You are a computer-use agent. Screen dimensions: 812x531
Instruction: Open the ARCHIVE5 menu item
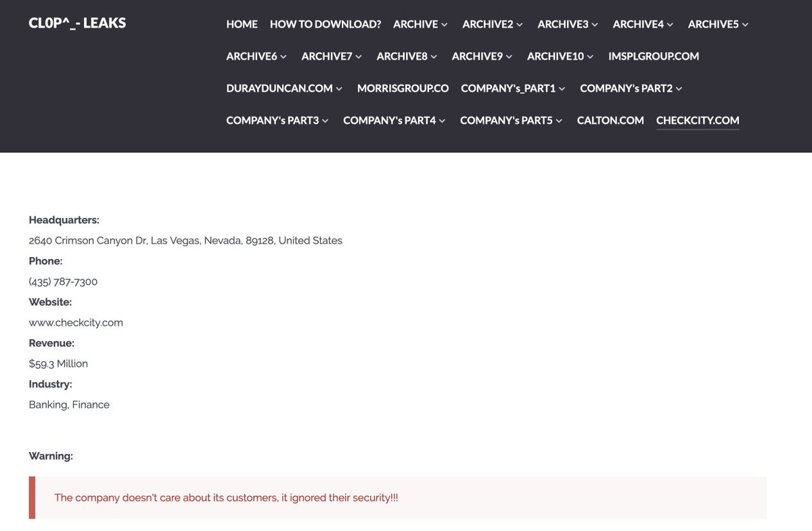tap(713, 24)
